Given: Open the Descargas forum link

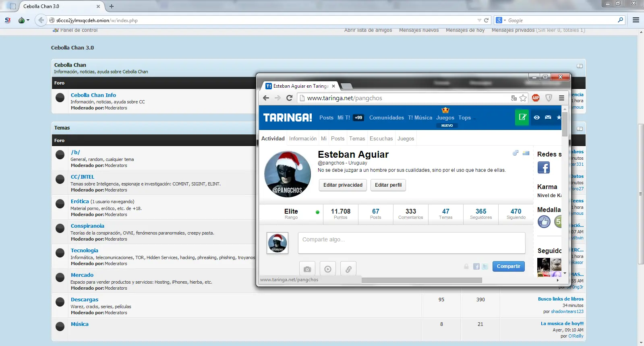Looking at the screenshot, I should pos(85,299).
